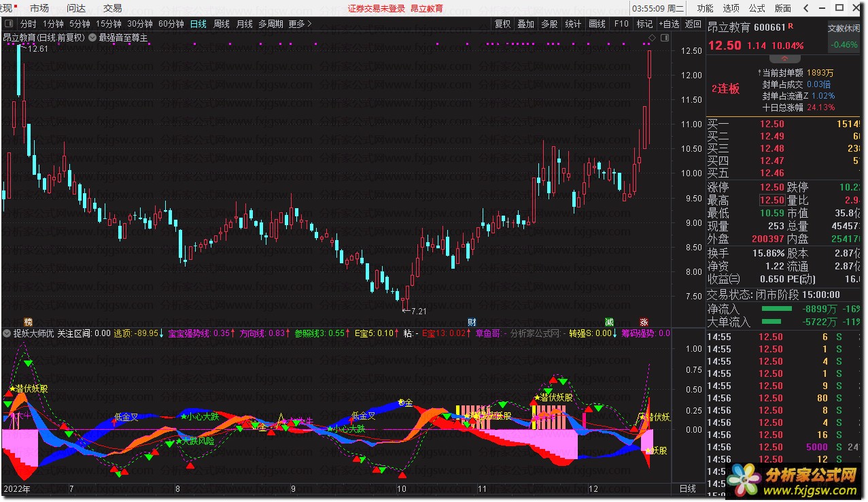The image size is (868, 502).
Task: Open the 市场 menu
Action: (x=39, y=8)
